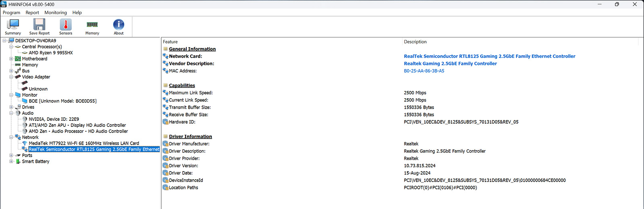Click the DeviceInstanceId row label
Viewport: 644px width, 209px height.
[x=186, y=180]
